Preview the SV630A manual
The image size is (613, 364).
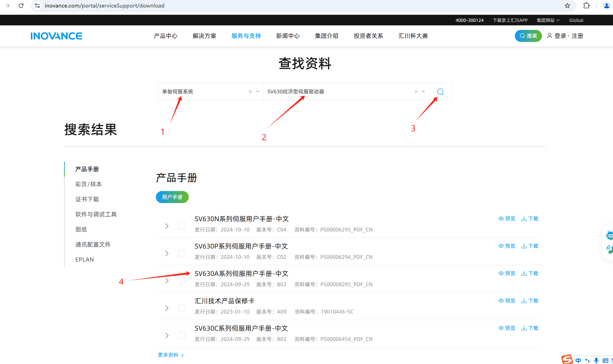click(x=507, y=273)
